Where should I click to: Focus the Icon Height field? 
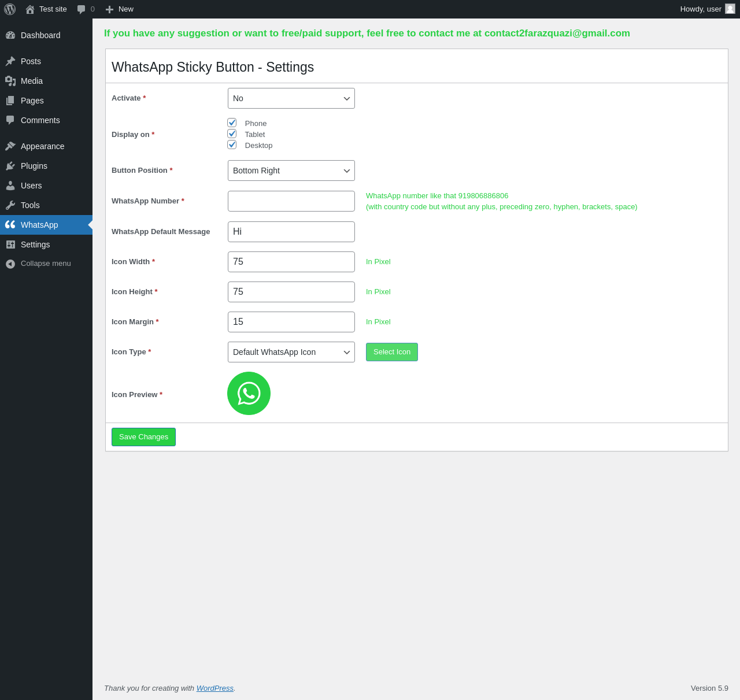click(x=291, y=292)
